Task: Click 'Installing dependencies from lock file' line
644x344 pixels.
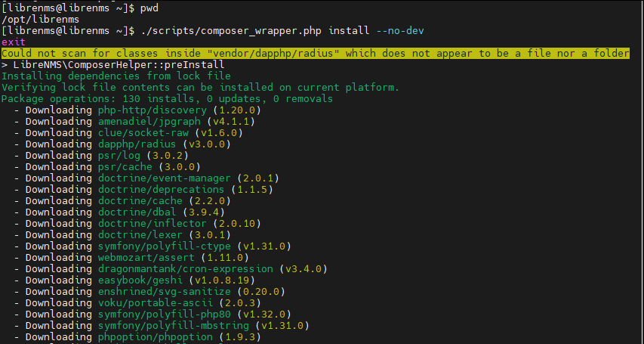Action: click(116, 76)
